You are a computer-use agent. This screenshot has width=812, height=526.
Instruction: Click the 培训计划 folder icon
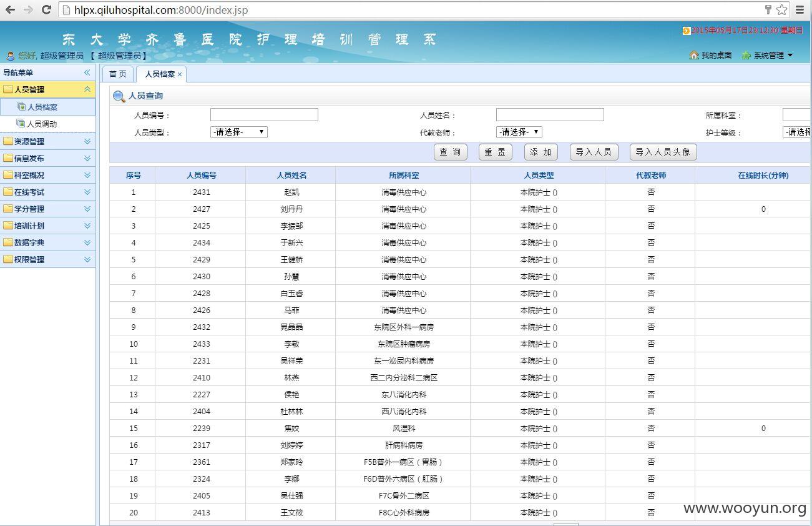[8, 226]
